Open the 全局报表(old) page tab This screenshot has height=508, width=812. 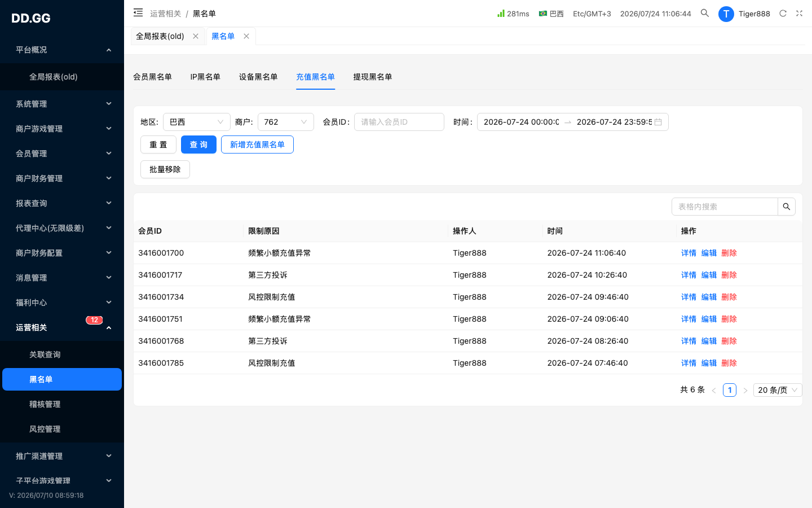pyautogui.click(x=160, y=36)
